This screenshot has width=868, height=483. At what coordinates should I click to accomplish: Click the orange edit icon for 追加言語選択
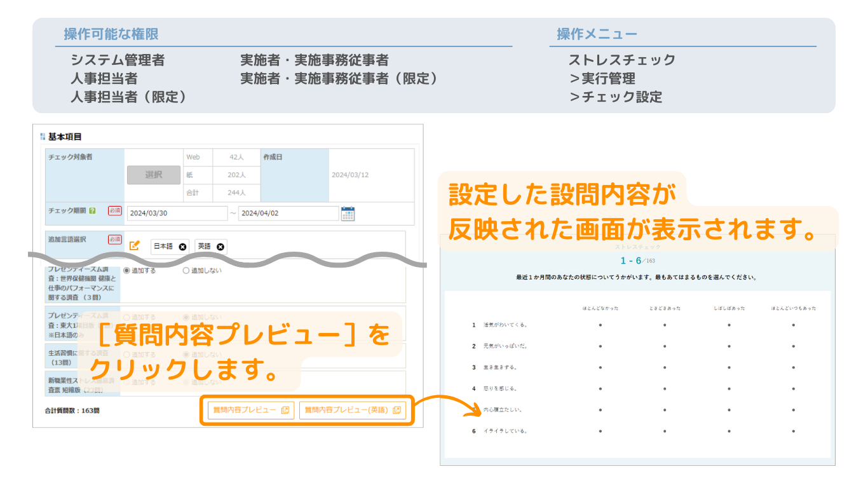coord(134,245)
